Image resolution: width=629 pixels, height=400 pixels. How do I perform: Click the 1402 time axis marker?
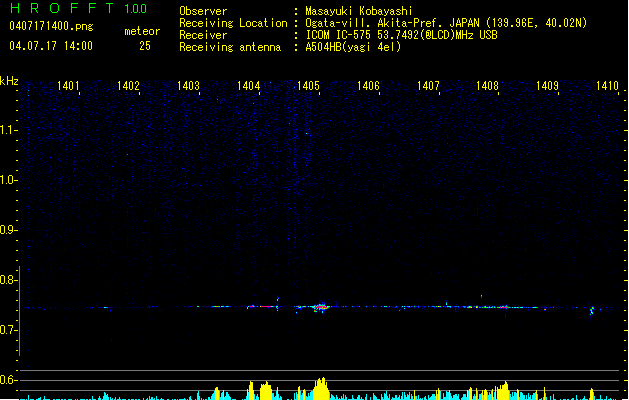point(128,86)
